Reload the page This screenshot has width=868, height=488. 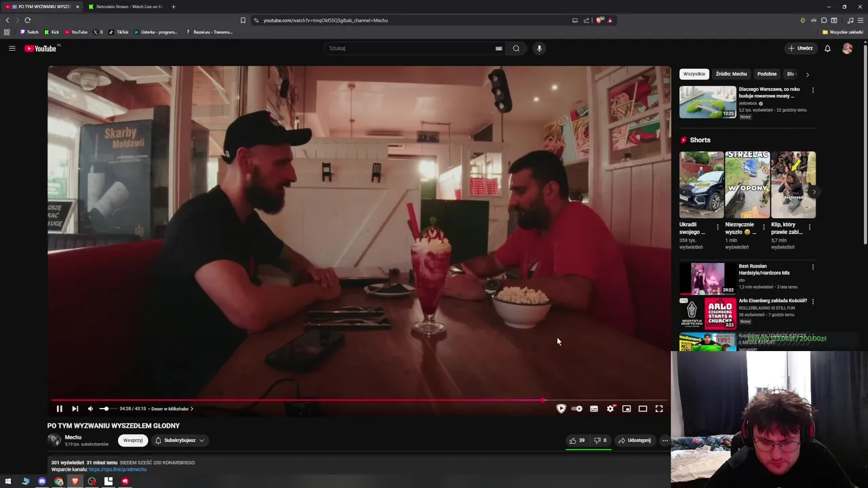[x=28, y=20]
